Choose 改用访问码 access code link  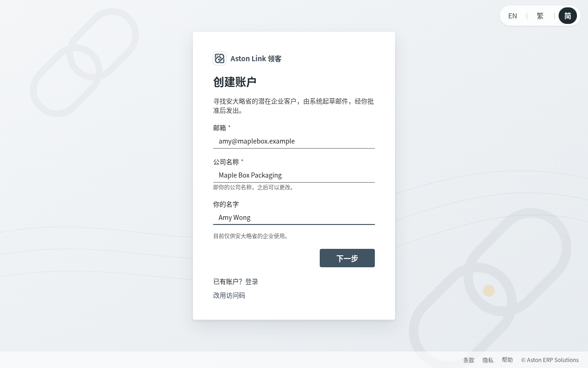click(x=229, y=295)
